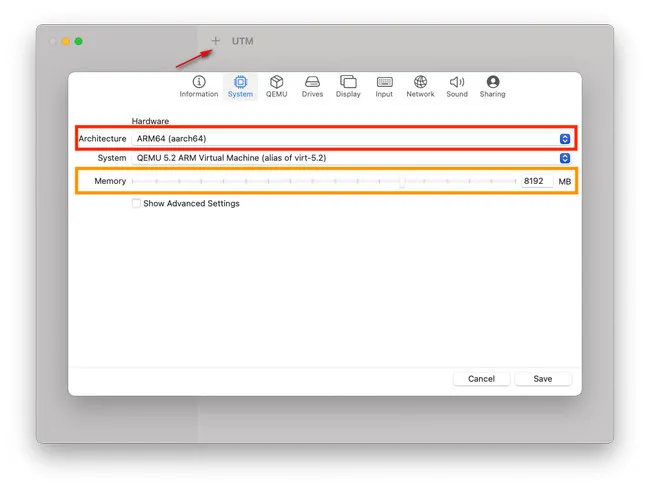Click the Architecture dropdown blue arrow button
650x491 pixels.
[x=565, y=139]
